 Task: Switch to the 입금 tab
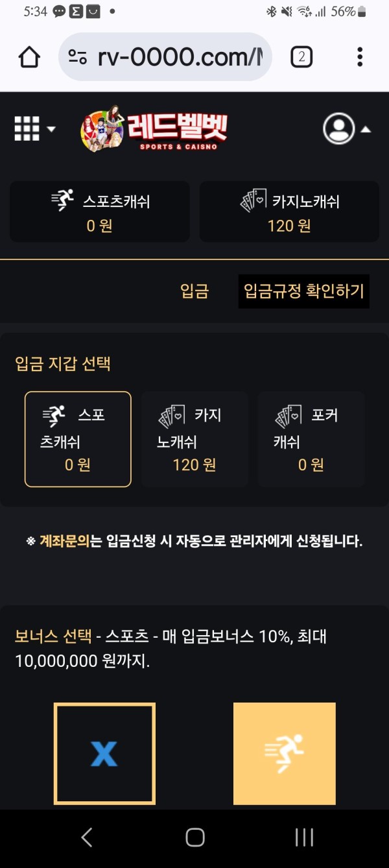(x=194, y=291)
